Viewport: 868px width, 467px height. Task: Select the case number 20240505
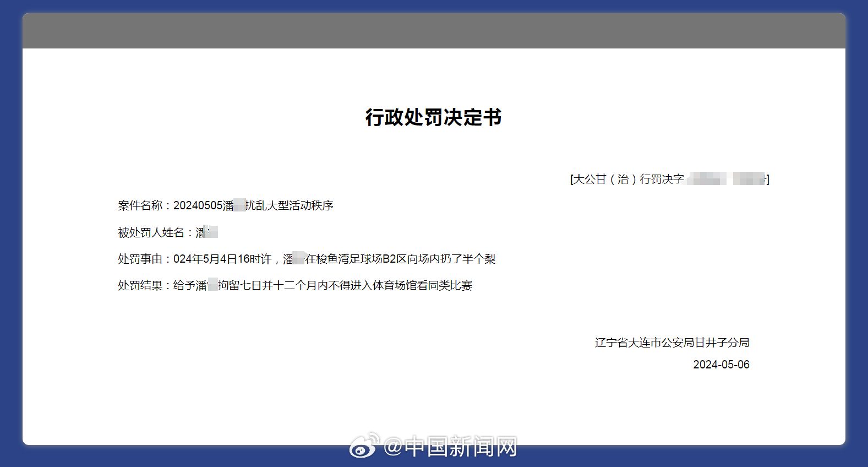[198, 205]
